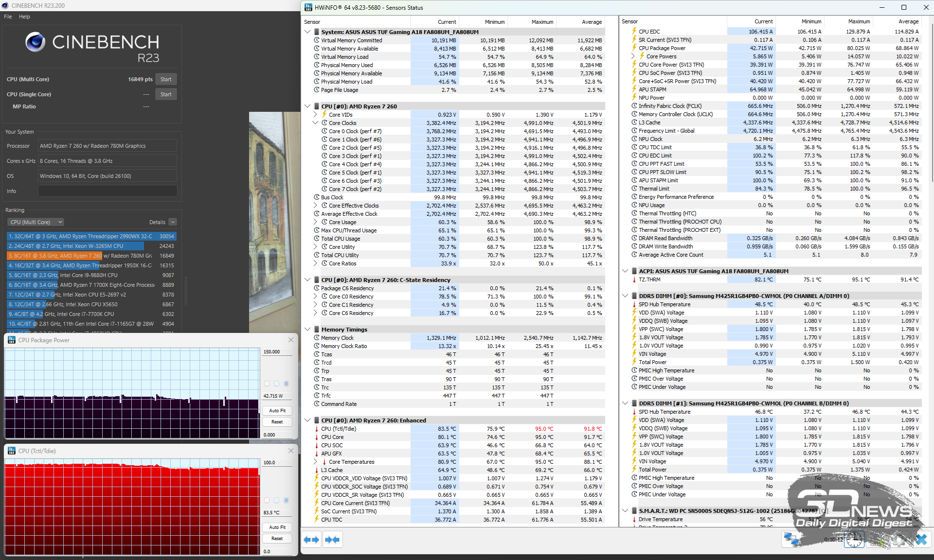
Task: Expand the Core Powers row
Action: click(633, 56)
